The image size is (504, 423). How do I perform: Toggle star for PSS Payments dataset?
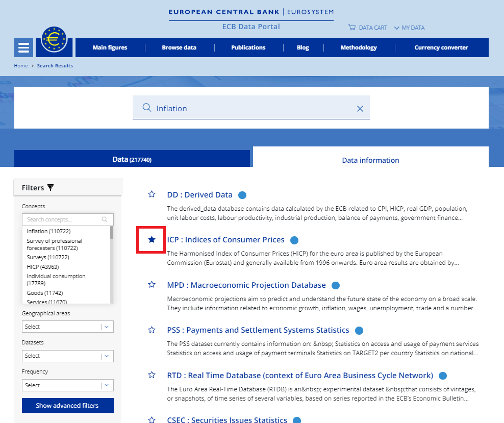point(152,330)
